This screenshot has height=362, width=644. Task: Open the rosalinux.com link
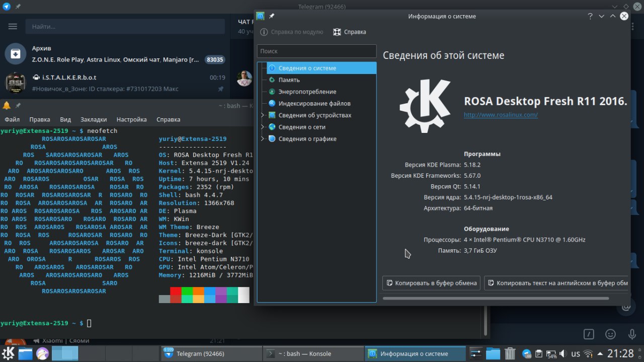(x=501, y=115)
